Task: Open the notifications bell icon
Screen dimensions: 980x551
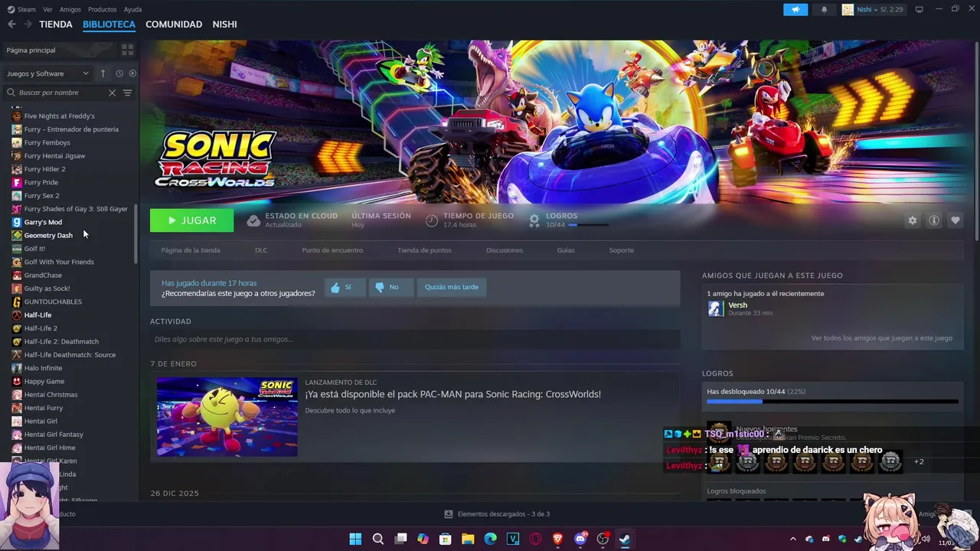Action: click(824, 9)
